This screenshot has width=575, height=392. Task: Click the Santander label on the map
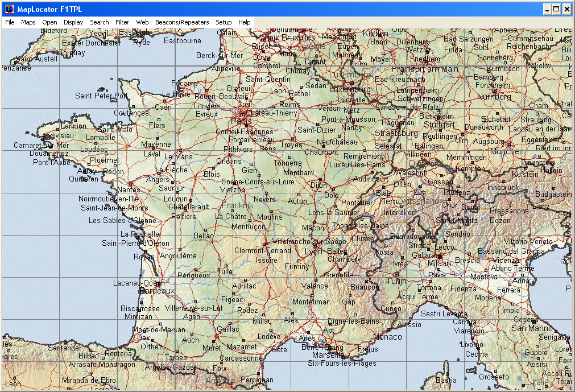point(64,347)
